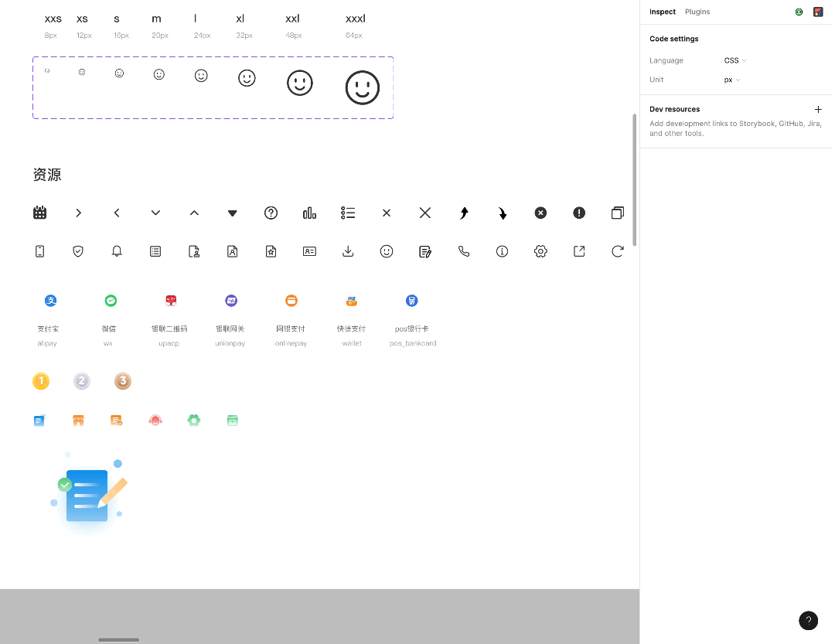Click the filled circle error X icon
This screenshot has height=644, width=835.
pos(540,213)
